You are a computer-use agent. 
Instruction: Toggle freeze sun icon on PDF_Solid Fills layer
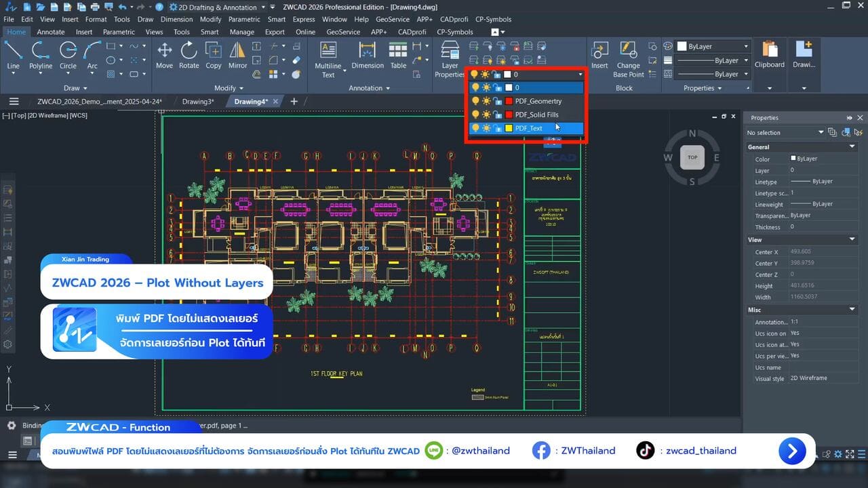[486, 115]
